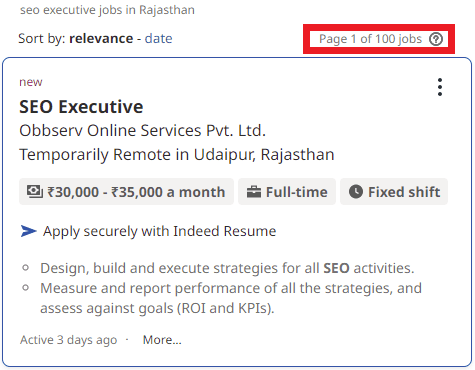475x370 pixels.
Task: Click the Page 1 of 100 jobs text
Action: tap(370, 39)
